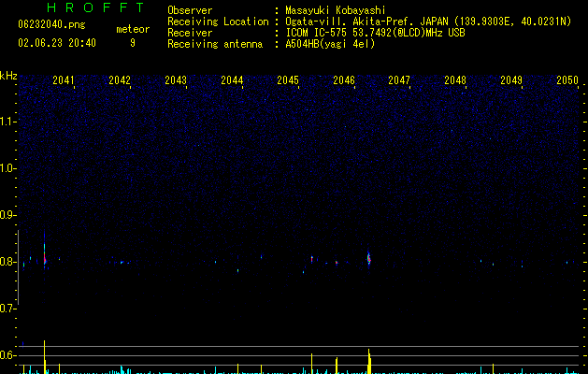Image resolution: width=588 pixels, height=374 pixels.
Task: Click the 2047 time marker
Action: pyautogui.click(x=399, y=79)
